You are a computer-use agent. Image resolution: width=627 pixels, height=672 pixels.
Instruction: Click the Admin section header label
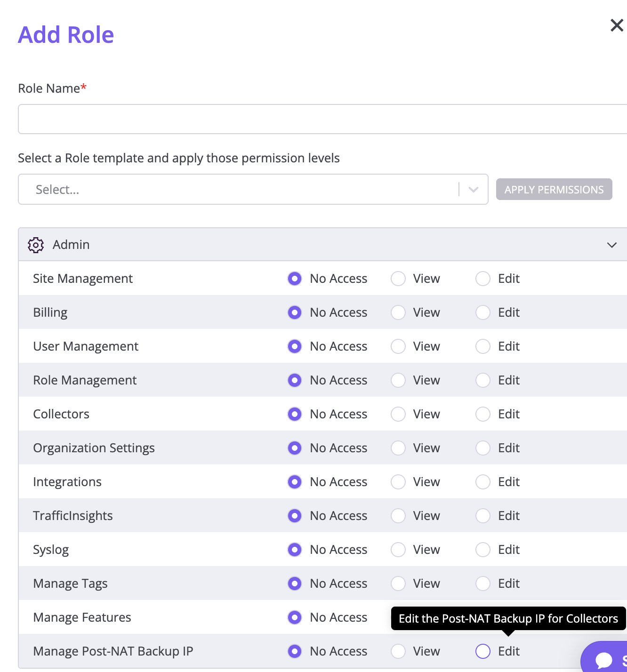pos(71,245)
